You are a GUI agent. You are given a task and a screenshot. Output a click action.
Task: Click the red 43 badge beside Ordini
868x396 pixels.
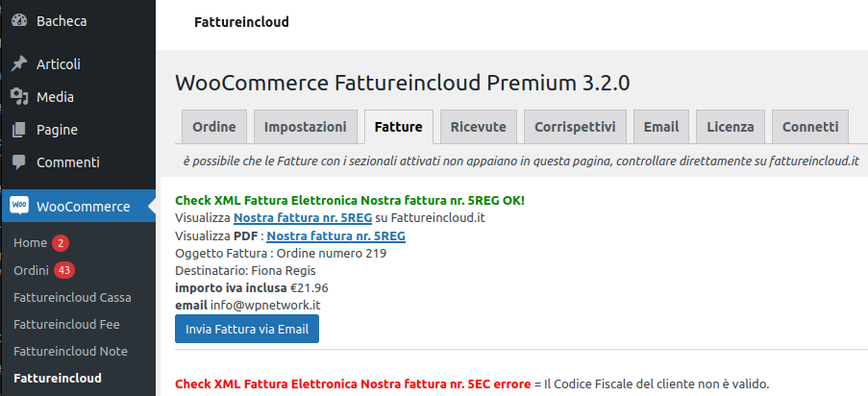64,270
